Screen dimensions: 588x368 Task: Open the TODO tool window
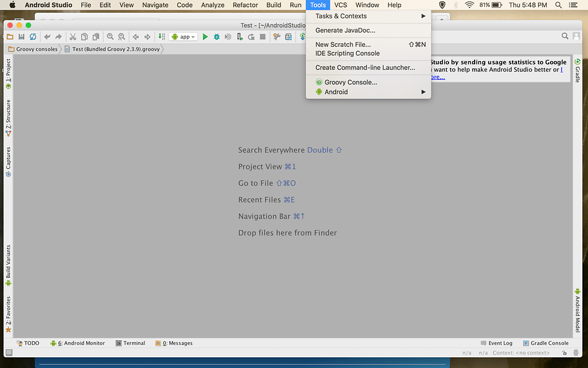coord(28,343)
